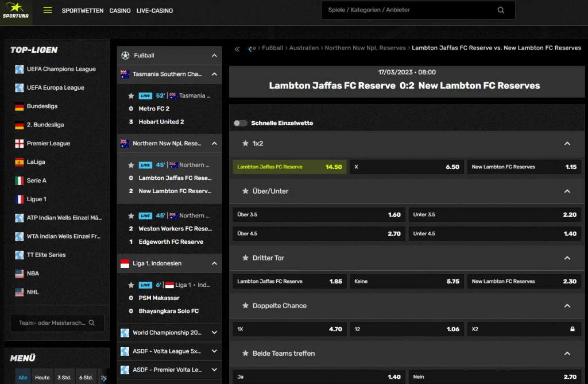This screenshot has height=384, width=588.
Task: Click the LaLiga Spanish flag icon
Action: [19, 162]
